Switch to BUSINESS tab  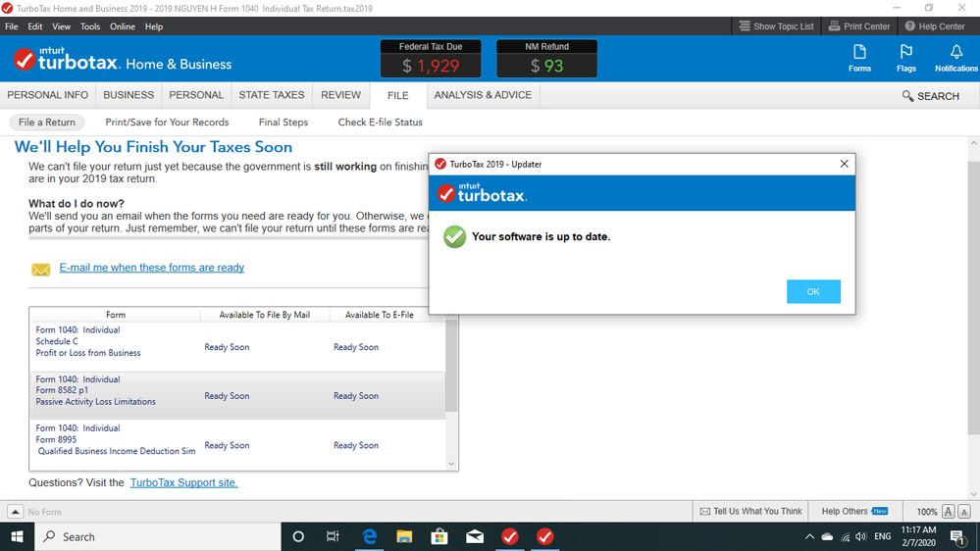tap(129, 95)
